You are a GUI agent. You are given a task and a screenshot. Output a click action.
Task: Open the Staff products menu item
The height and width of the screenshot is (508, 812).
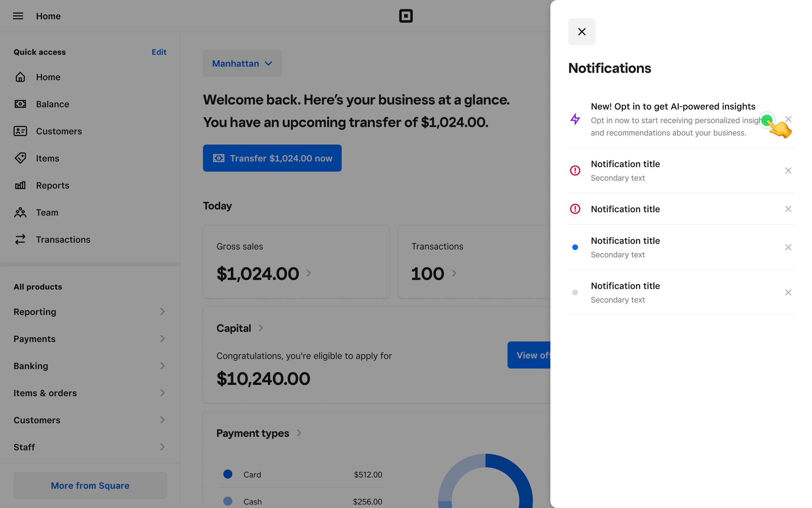(90, 447)
